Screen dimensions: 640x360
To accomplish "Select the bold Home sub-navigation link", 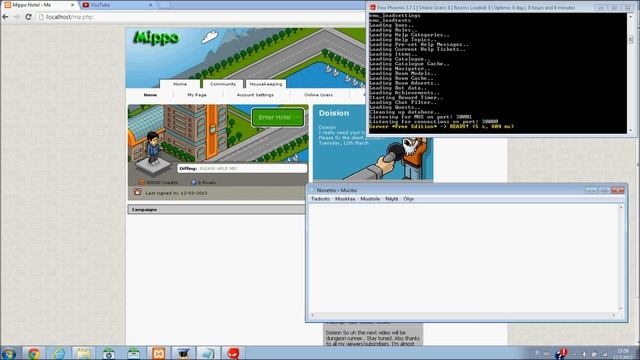I will point(150,95).
